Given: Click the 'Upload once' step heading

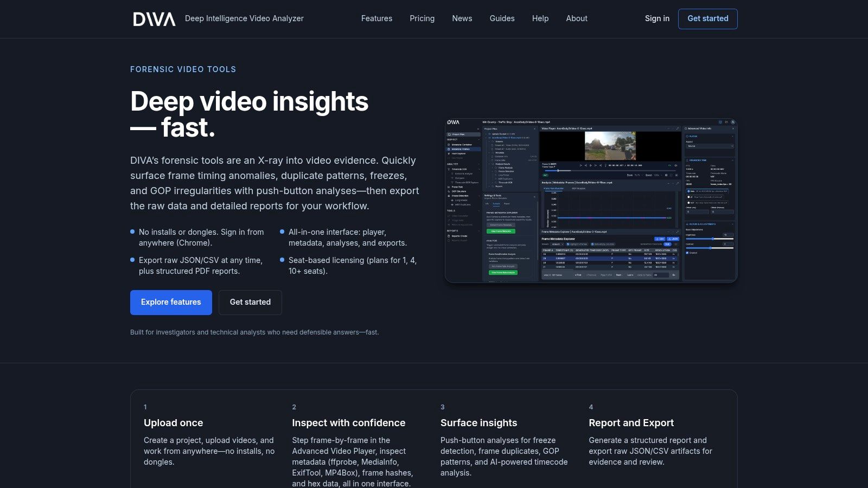Looking at the screenshot, I should tap(174, 423).
